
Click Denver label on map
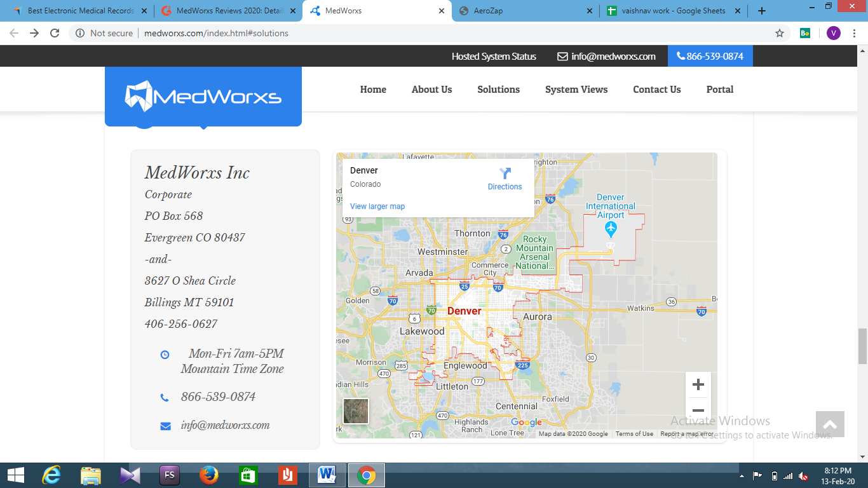point(464,311)
